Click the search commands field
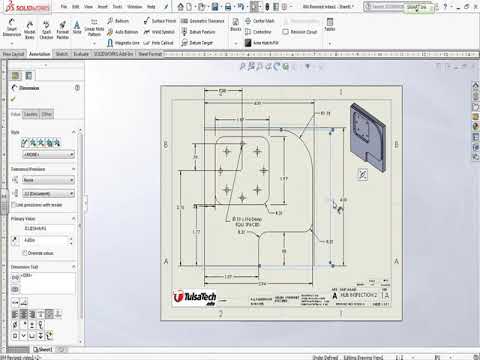The height and width of the screenshot is (360, 480). pos(385,6)
